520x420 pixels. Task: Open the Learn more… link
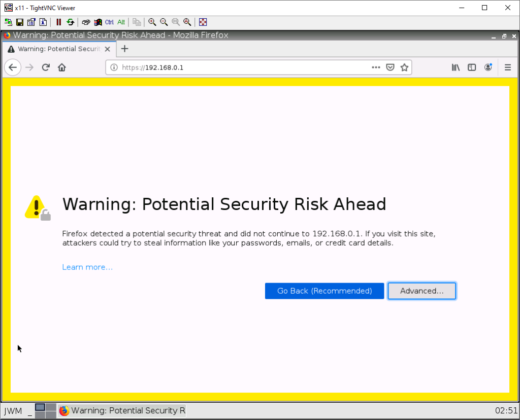pos(87,267)
